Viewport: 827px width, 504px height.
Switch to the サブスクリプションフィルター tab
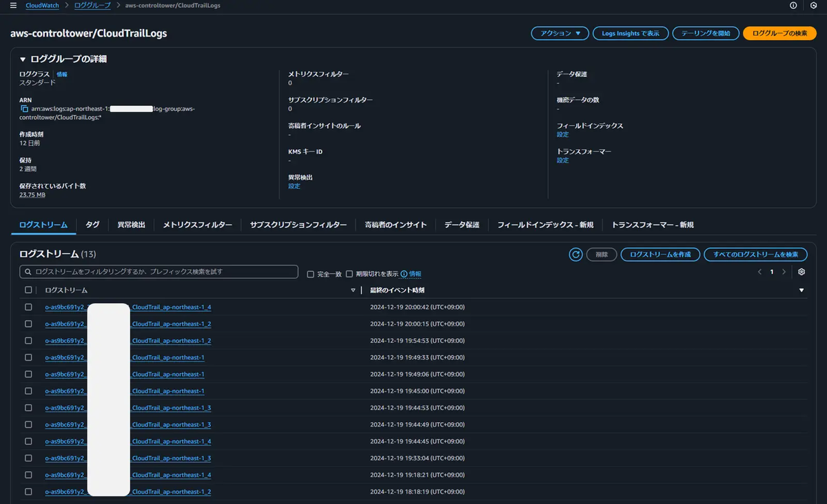click(298, 225)
